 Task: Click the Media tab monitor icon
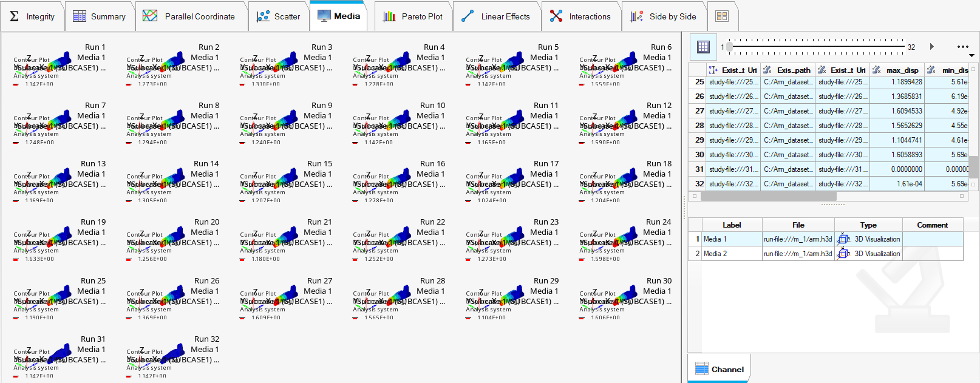(324, 16)
